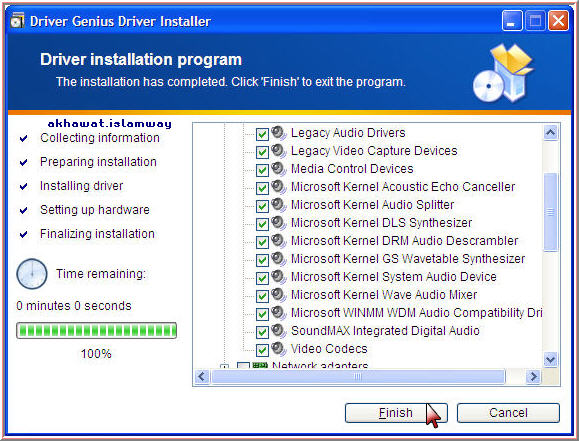Click the speaker icon beside Legacy Audio Drivers
The image size is (579, 441).
click(x=278, y=133)
